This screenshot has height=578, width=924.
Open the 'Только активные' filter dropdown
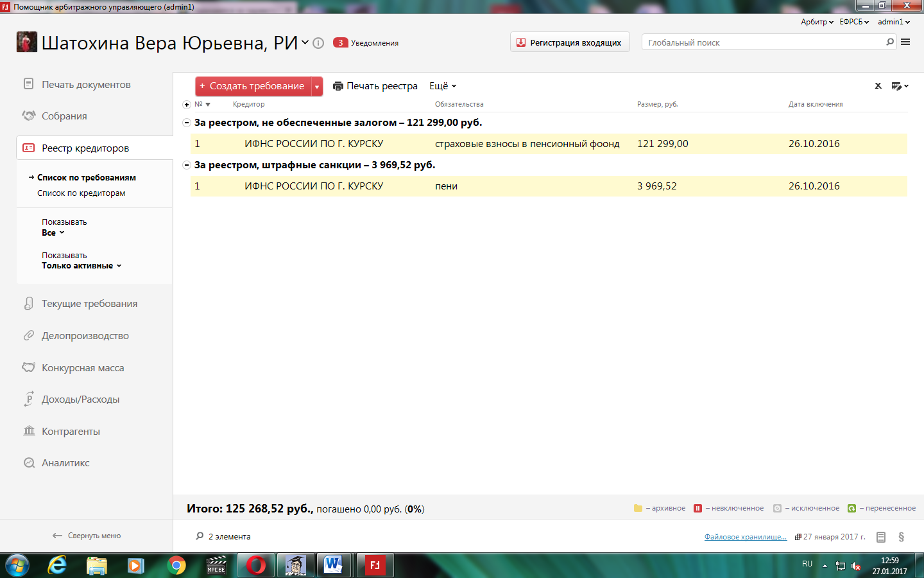(x=81, y=266)
